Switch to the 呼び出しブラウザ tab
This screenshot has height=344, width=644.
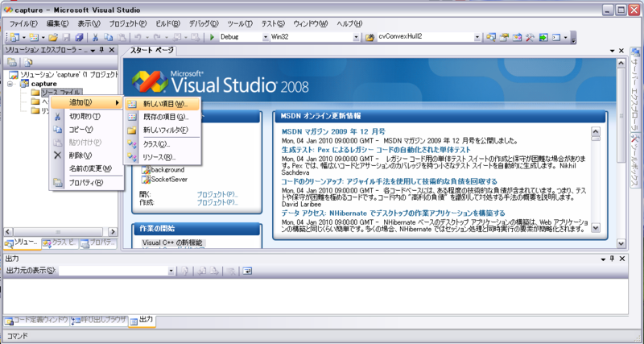[x=98, y=320]
